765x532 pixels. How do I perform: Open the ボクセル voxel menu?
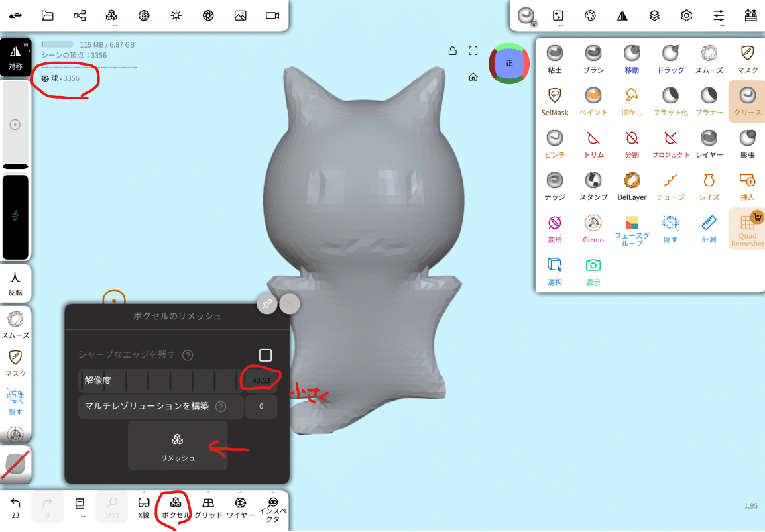pos(176,507)
